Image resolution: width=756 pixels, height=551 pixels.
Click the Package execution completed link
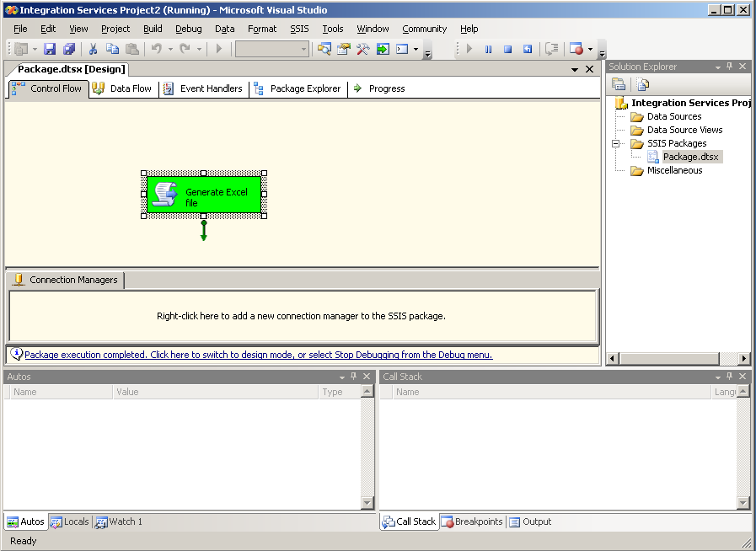click(259, 355)
